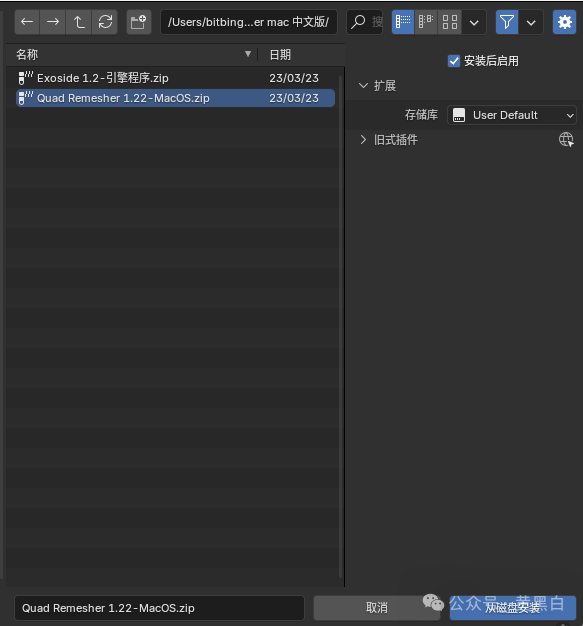Click the 取消 button
The image size is (583, 626).
tap(377, 608)
